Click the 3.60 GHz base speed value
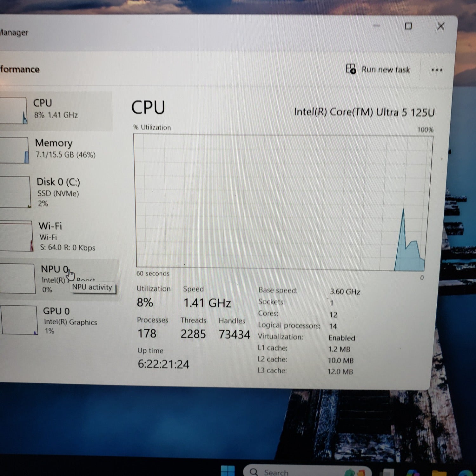Screen dimensions: 476x476 tap(345, 291)
